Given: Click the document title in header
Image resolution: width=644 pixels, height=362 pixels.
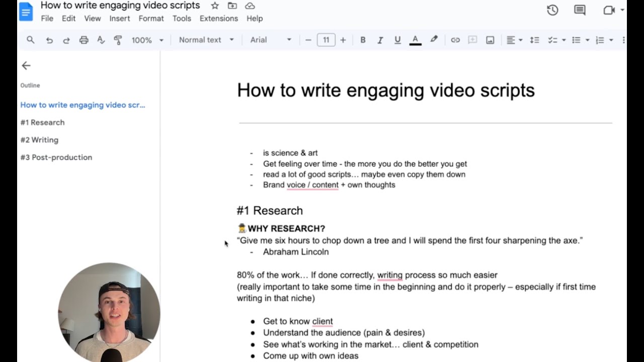Looking at the screenshot, I should tap(120, 6).
